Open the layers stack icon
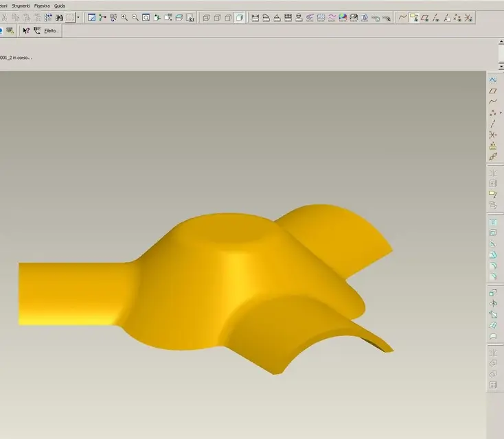Screen dimensions: 504x439 click(x=179, y=18)
